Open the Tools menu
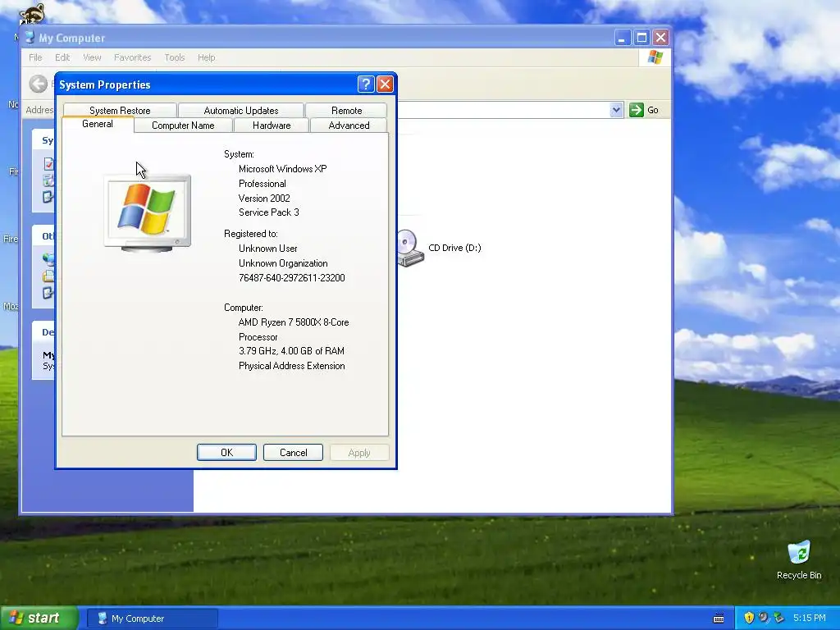 (x=175, y=57)
